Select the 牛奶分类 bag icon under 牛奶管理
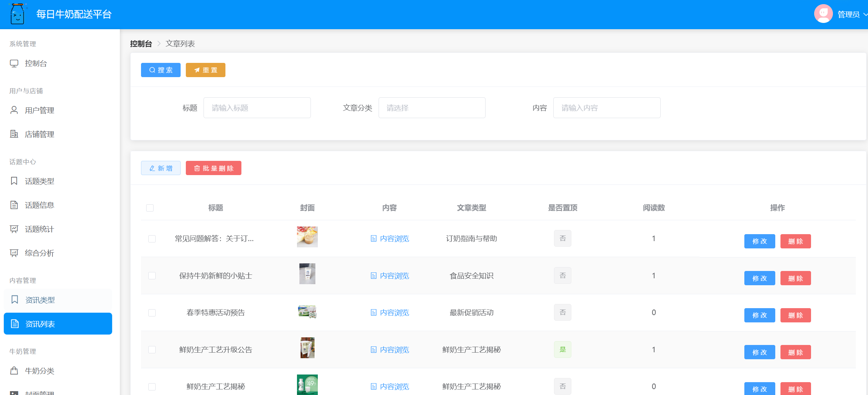The height and width of the screenshot is (395, 868). click(14, 370)
